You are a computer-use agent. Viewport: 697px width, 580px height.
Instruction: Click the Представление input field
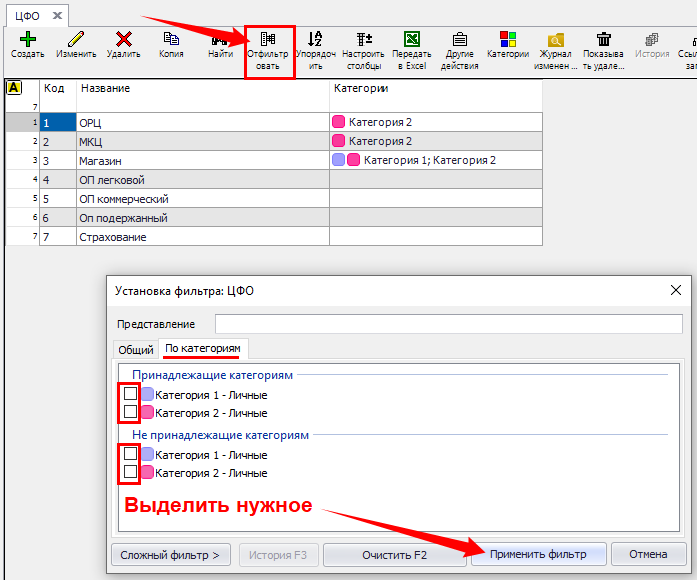coord(448,324)
